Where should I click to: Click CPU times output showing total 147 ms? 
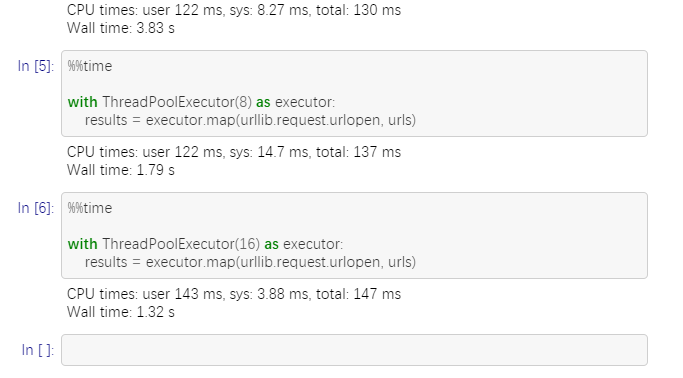(234, 294)
